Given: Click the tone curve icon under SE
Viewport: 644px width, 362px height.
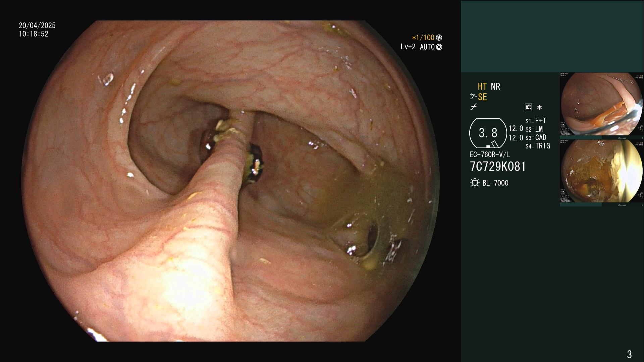Looking at the screenshot, I should click(x=474, y=107).
